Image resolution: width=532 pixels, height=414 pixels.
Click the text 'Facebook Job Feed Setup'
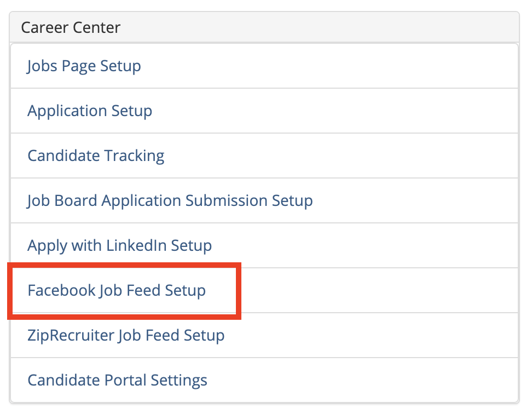click(x=117, y=291)
